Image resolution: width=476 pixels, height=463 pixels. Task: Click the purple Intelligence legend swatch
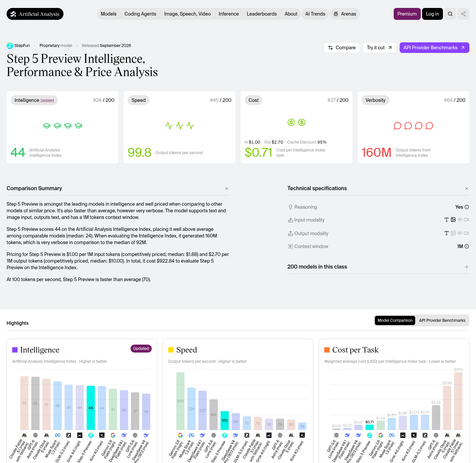pos(15,350)
